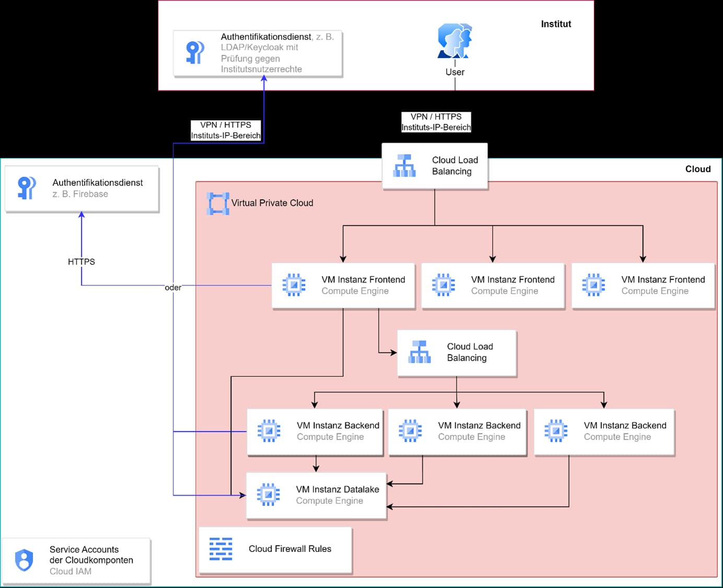Image resolution: width=723 pixels, height=588 pixels.
Task: Click the key icon beside LDAP/Keycloak Authentifikationsdienst
Action: point(195,53)
